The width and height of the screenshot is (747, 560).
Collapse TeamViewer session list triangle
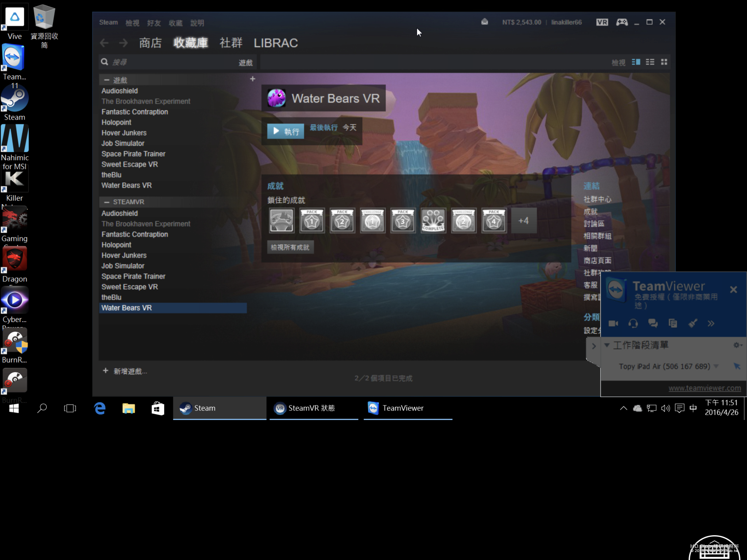point(607,345)
